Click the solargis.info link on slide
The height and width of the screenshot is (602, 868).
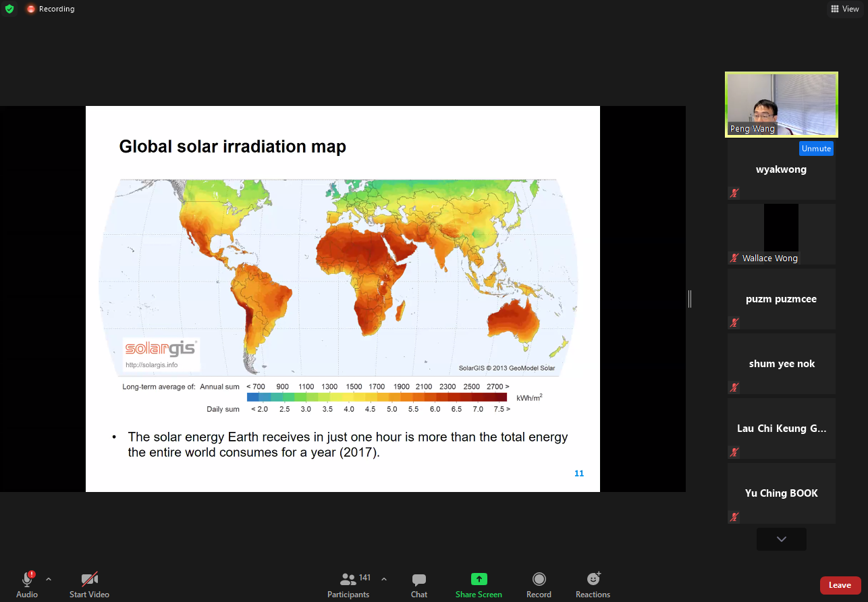pyautogui.click(x=151, y=365)
